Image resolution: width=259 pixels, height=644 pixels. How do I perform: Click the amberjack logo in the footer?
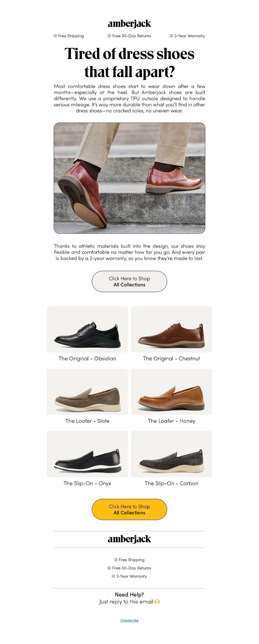pos(129,539)
